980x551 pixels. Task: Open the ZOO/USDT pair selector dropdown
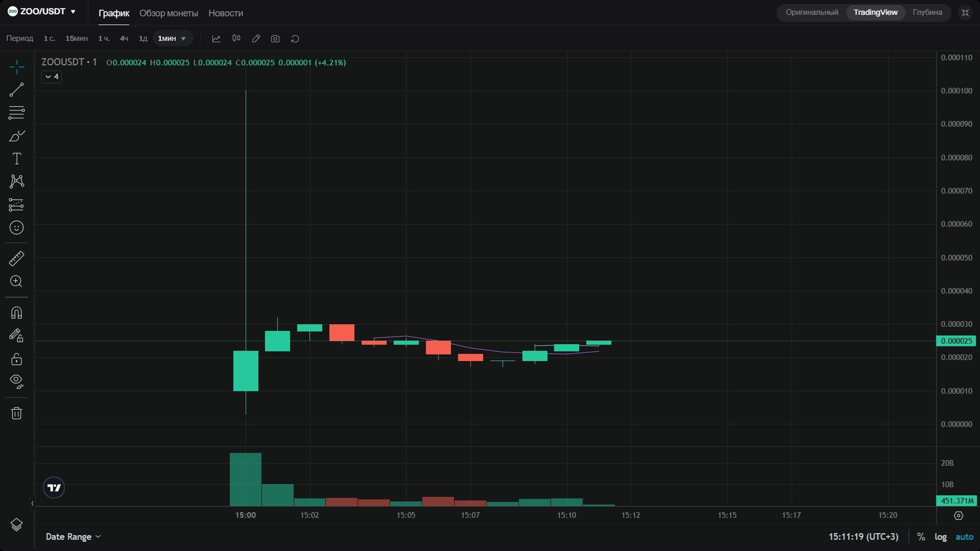click(42, 11)
